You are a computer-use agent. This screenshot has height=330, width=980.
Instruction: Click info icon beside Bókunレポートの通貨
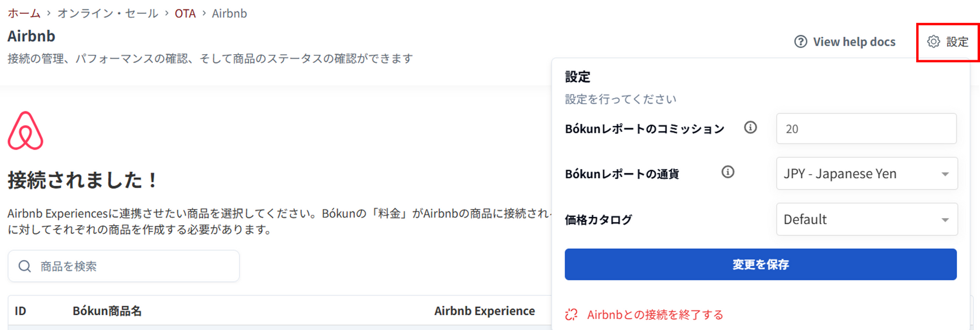728,173
